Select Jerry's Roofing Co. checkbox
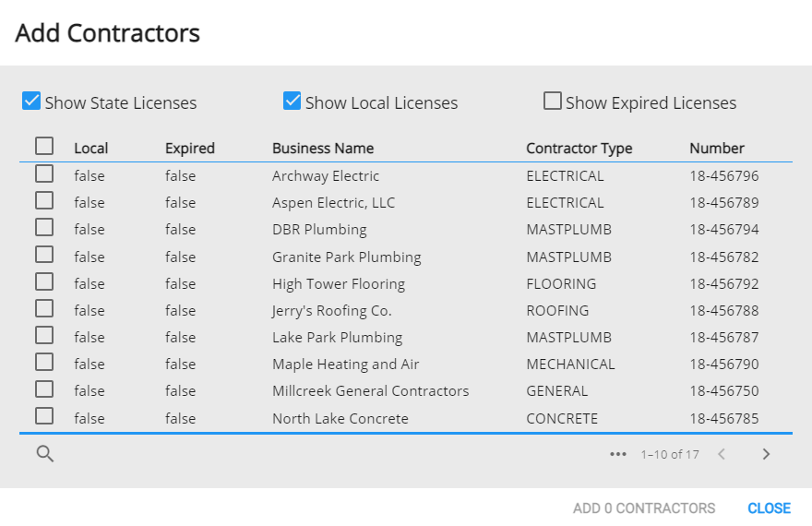Image resolution: width=812 pixels, height=526 pixels. click(44, 308)
